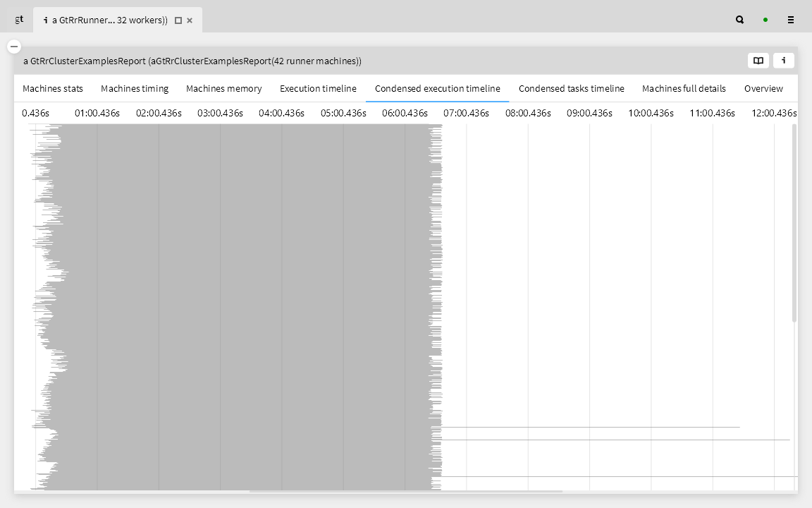Open the Execution timeline tab

(x=318, y=89)
